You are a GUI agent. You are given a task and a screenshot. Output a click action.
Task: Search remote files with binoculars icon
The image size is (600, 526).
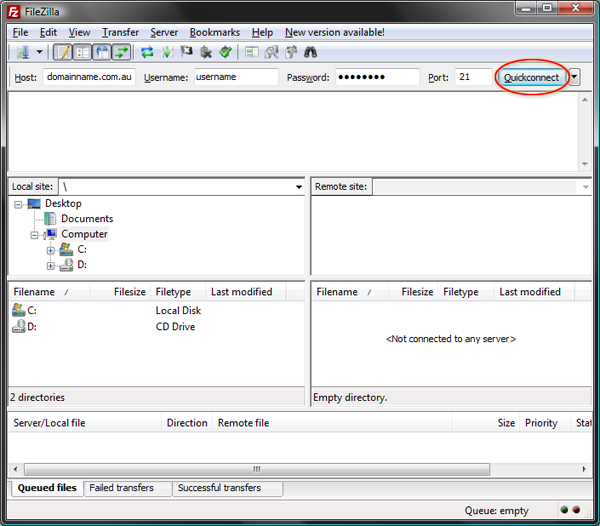(310, 52)
